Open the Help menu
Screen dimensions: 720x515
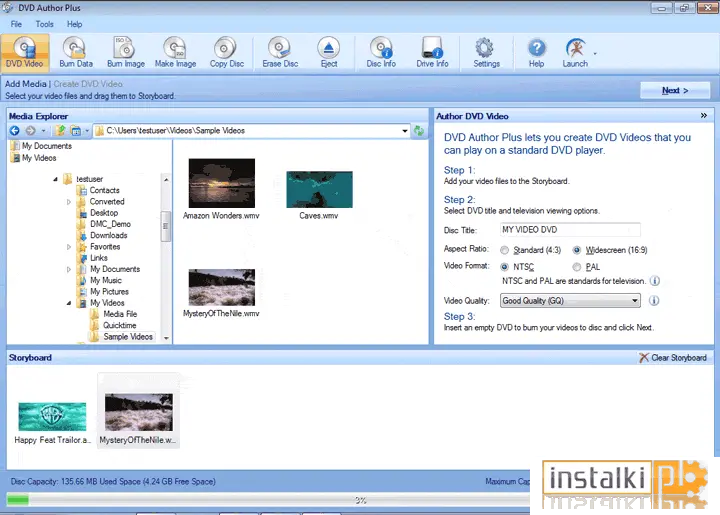[x=74, y=24]
